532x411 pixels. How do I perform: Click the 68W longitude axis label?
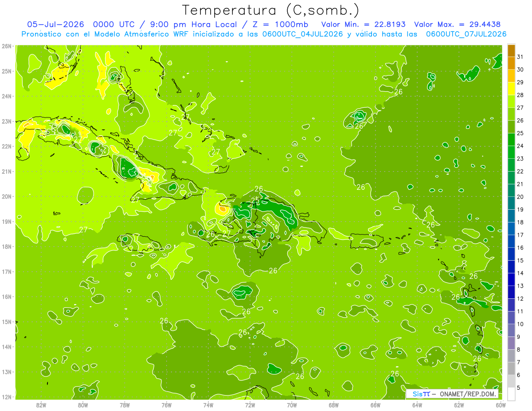pos(333,405)
